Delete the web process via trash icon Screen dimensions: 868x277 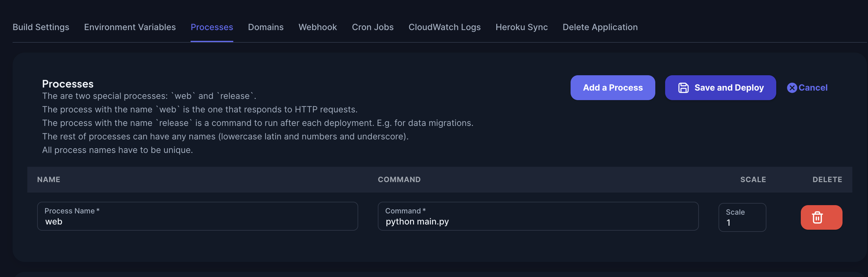[x=821, y=217]
